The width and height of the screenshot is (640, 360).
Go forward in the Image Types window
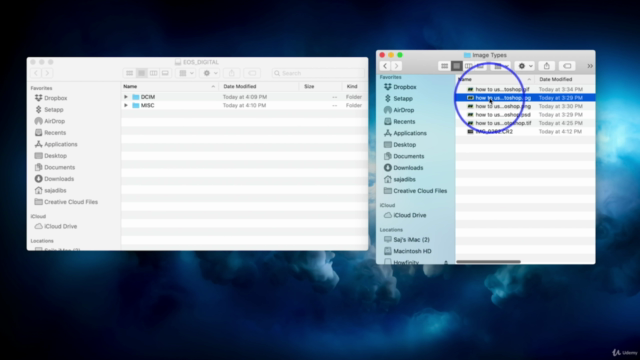point(396,66)
